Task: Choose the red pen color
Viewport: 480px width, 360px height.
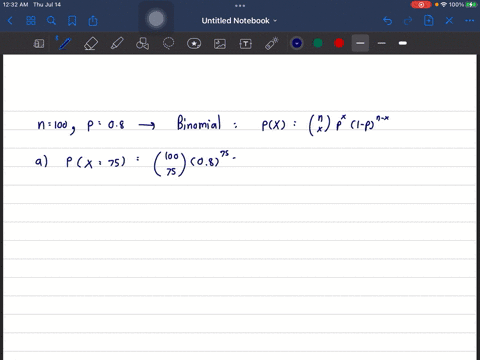Action: click(x=339, y=43)
